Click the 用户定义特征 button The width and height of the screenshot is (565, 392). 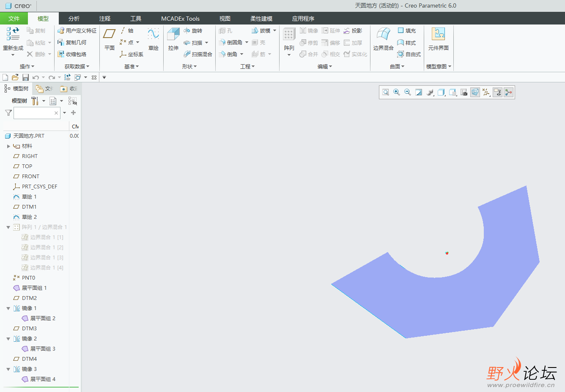(77, 31)
